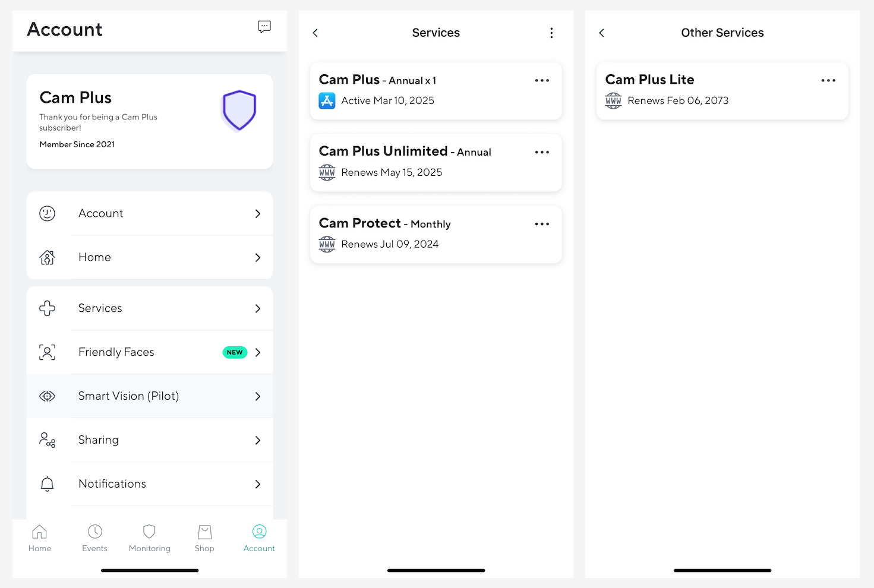The height and width of the screenshot is (588, 874).
Task: Tap the Friendly Faces face-scan icon
Action: 48,352
